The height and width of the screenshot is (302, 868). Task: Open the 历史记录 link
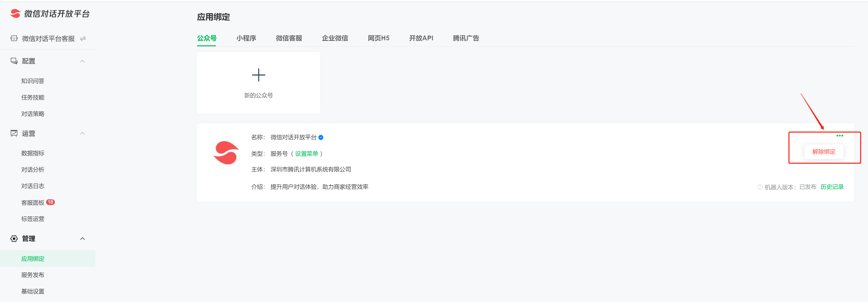832,187
